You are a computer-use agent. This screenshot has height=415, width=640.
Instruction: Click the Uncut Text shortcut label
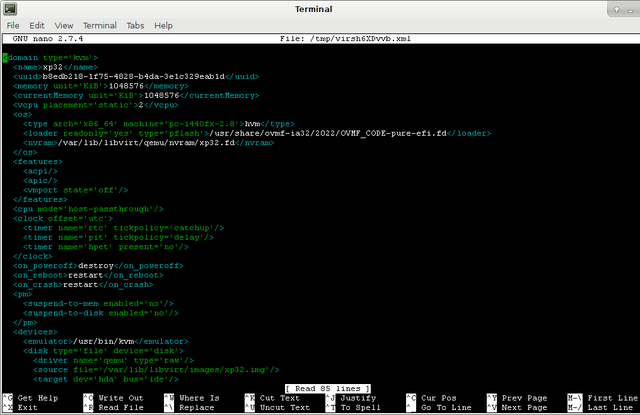click(285, 407)
